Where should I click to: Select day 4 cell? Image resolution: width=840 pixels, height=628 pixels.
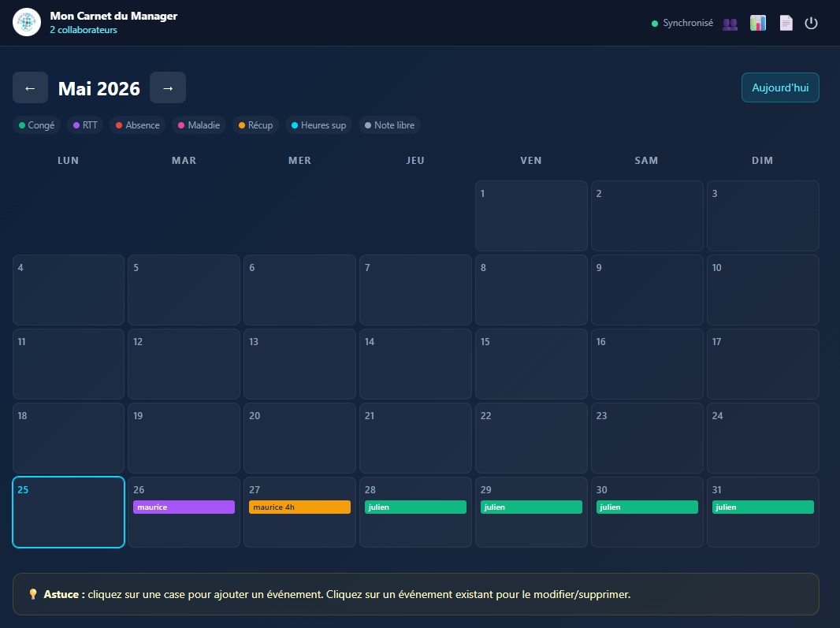pyautogui.click(x=69, y=290)
